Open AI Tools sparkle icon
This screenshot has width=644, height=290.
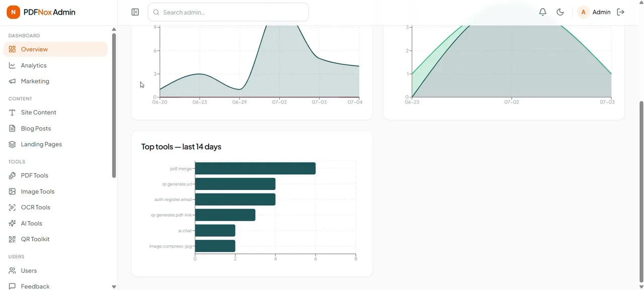[x=13, y=223]
